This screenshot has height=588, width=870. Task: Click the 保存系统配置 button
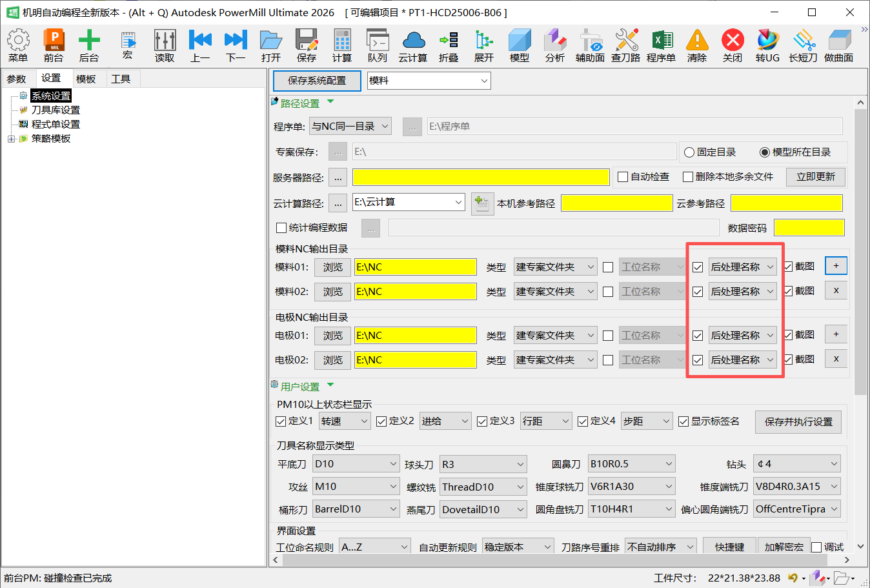click(x=317, y=81)
